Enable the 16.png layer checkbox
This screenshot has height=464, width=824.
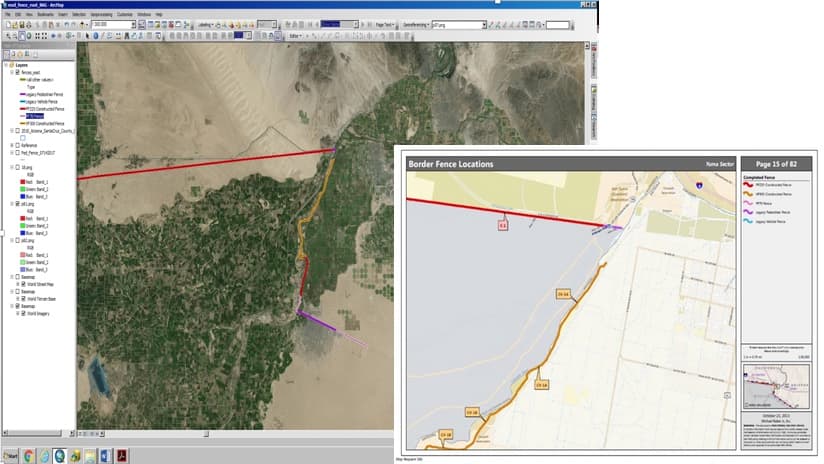(x=18, y=167)
